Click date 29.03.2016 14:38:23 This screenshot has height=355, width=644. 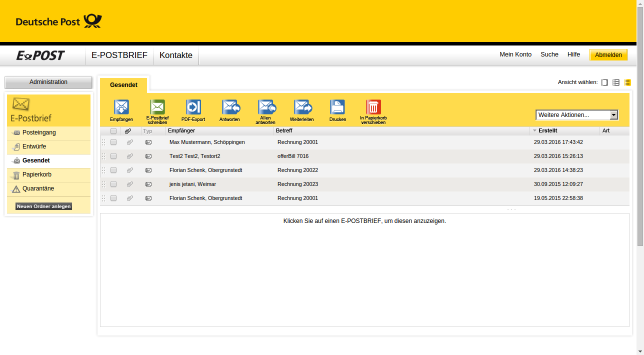click(x=558, y=170)
